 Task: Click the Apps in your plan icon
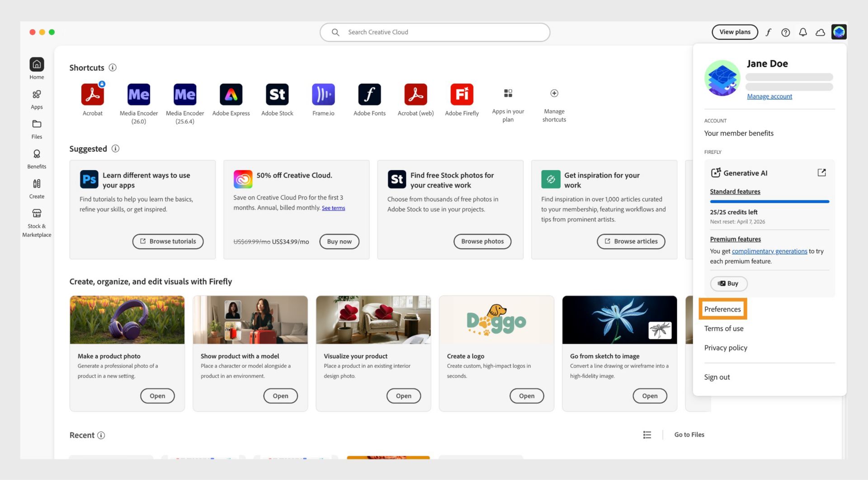pos(508,93)
